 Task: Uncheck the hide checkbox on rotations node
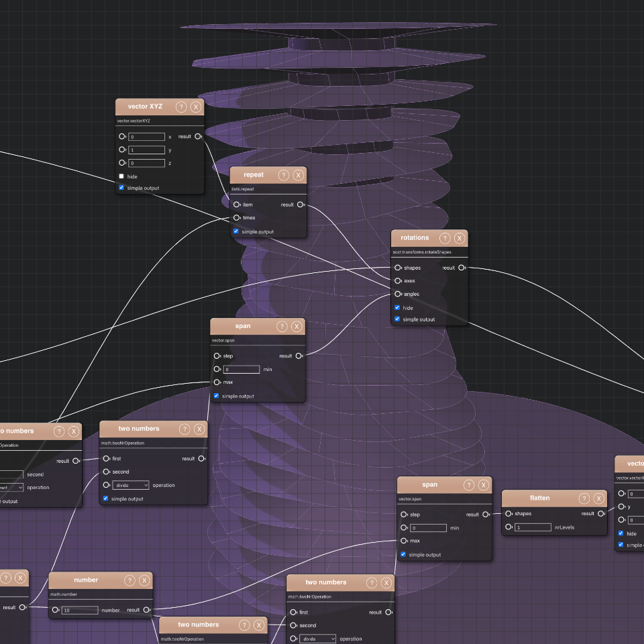397,308
